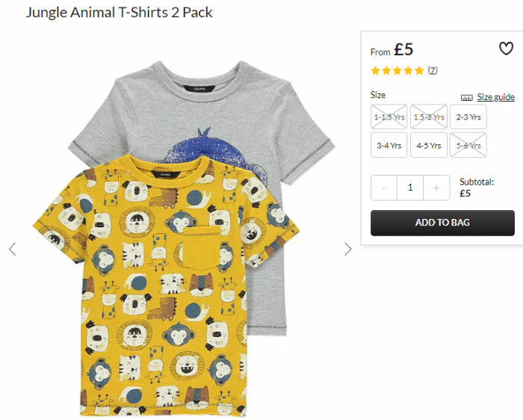Select size 3-4 Yrs

(389, 145)
